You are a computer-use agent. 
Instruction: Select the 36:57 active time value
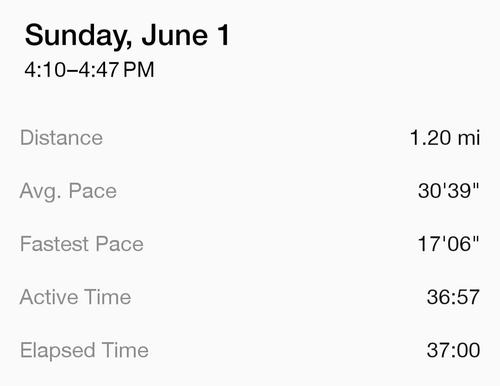[453, 297]
